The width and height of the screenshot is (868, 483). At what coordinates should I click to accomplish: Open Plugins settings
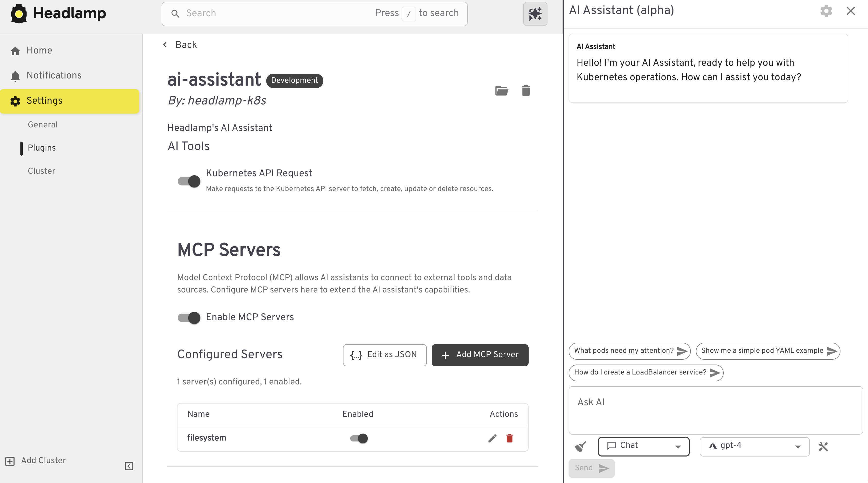coord(42,148)
